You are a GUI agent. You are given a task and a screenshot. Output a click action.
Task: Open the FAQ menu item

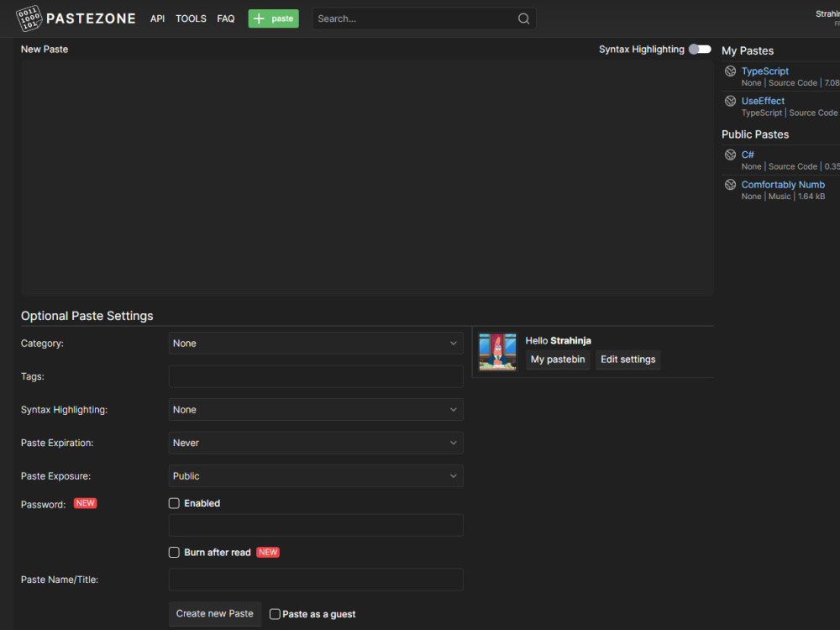coord(225,18)
